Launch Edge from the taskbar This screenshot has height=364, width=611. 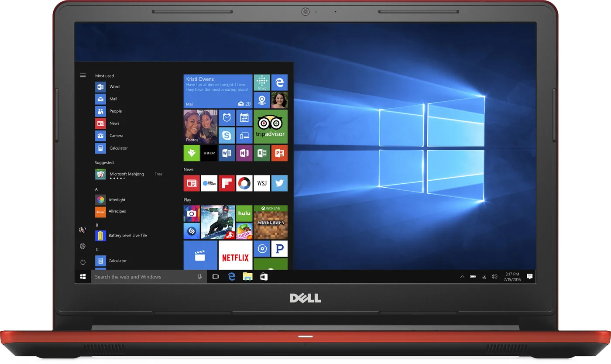pyautogui.click(x=232, y=277)
